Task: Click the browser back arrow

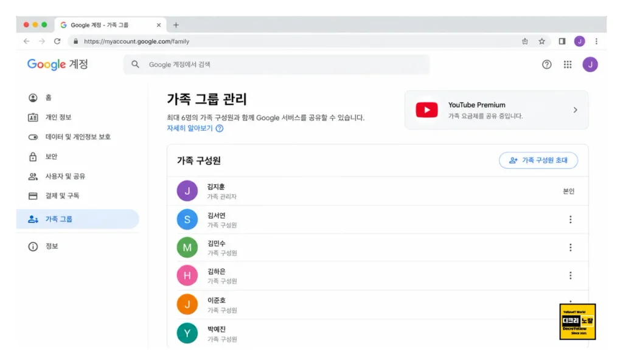Action: pos(27,41)
